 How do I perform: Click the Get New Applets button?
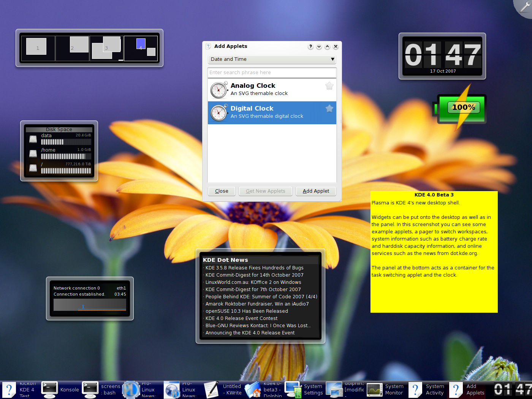266,191
